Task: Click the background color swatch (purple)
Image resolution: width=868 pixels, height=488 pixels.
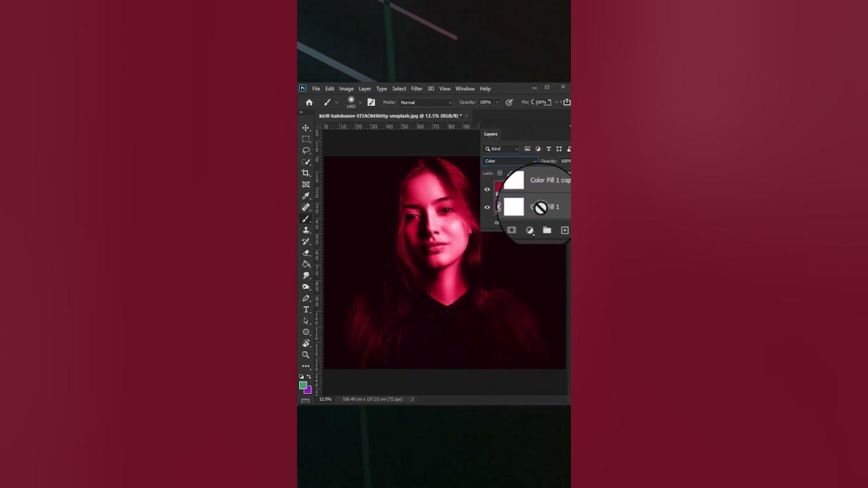Action: tap(308, 390)
